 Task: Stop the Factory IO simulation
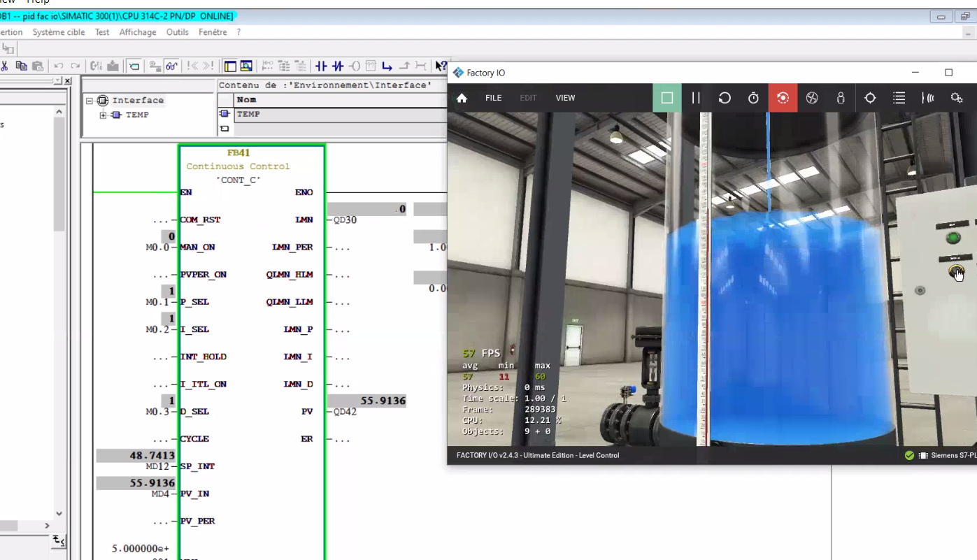(x=666, y=98)
